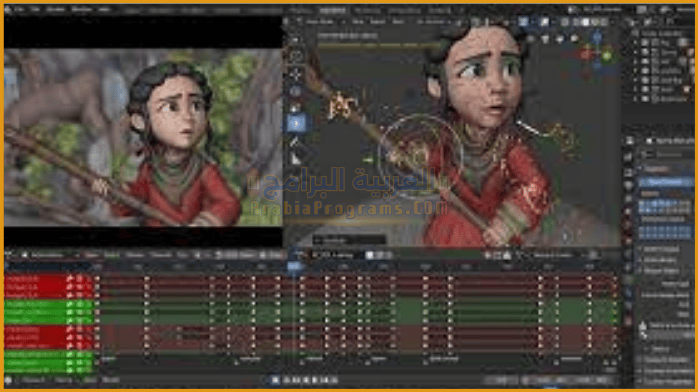Open Output properties tab
698x392 pixels.
coord(629,172)
